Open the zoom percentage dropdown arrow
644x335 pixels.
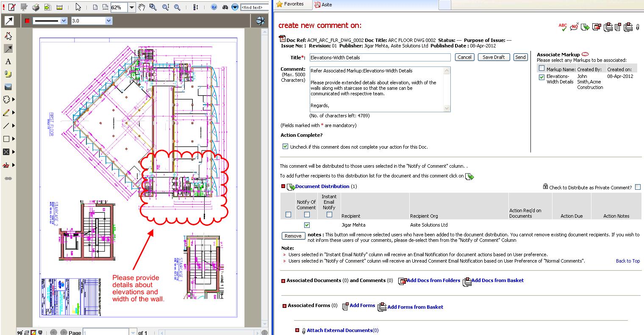(x=131, y=7)
